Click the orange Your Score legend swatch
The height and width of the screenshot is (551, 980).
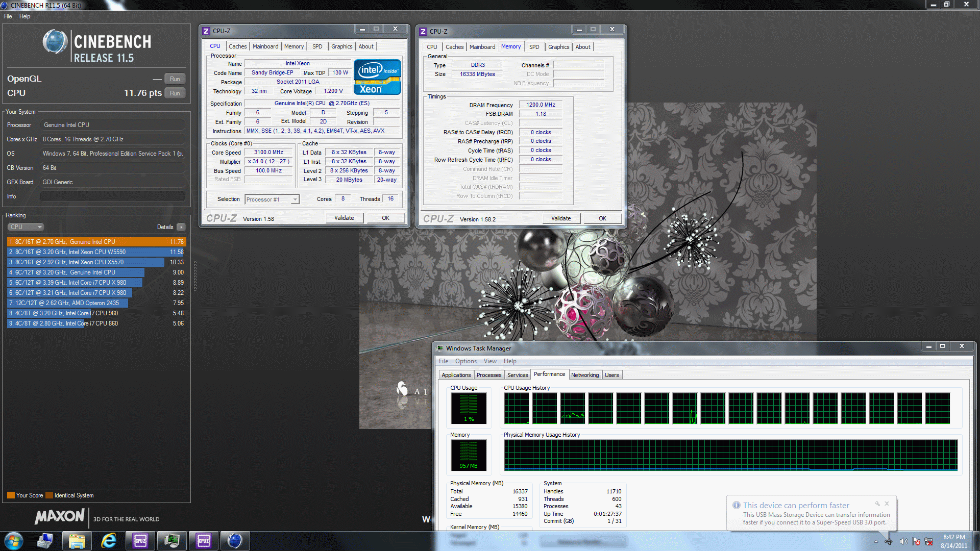[x=11, y=495]
